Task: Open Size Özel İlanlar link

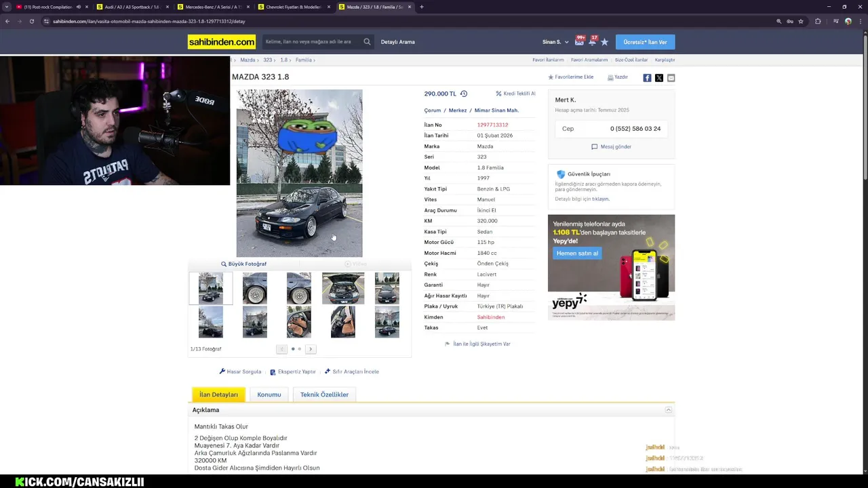Action: [631, 60]
